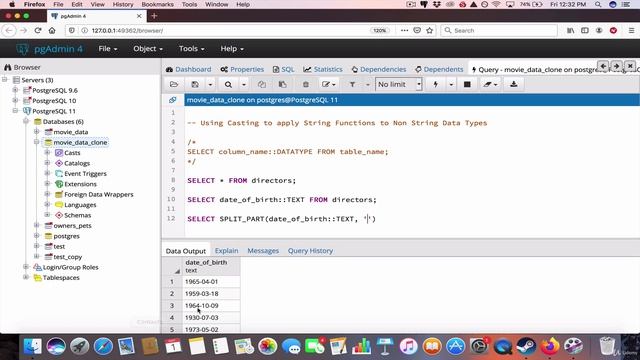This screenshot has height=360, width=640.
Task: Open the Query History tab
Action: (x=310, y=251)
